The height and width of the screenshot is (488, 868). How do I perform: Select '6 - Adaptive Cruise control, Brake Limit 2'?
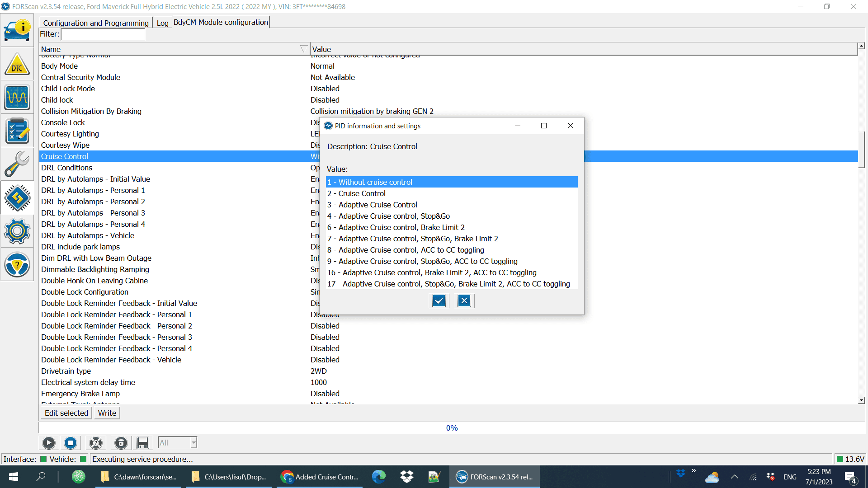point(452,227)
